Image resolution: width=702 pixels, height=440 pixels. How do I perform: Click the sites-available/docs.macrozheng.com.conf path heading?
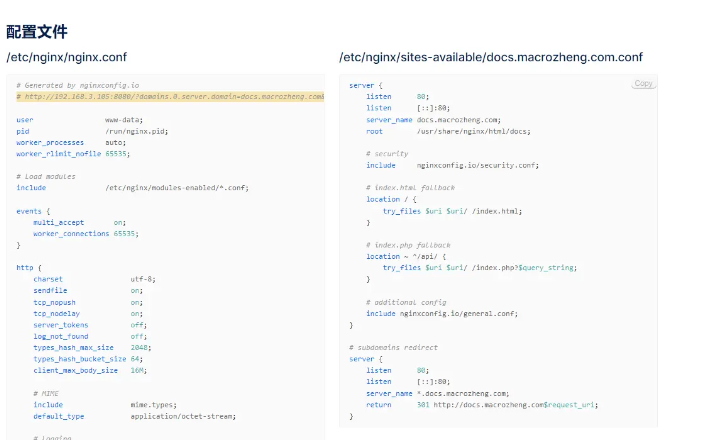491,57
